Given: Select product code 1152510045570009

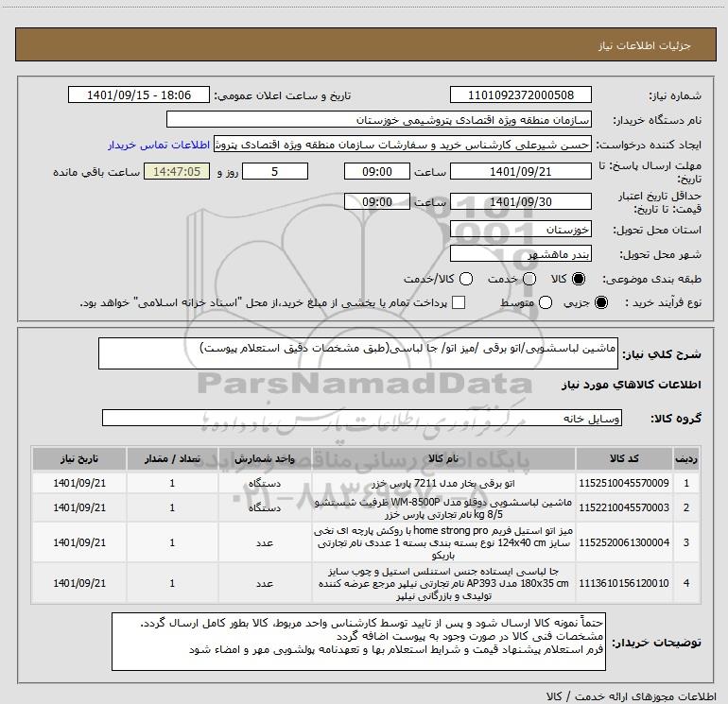Looking at the screenshot, I should pyautogui.click(x=624, y=483).
